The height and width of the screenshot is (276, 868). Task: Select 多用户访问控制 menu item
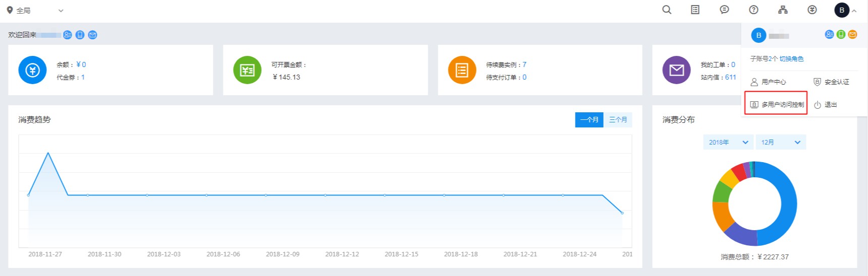(777, 105)
